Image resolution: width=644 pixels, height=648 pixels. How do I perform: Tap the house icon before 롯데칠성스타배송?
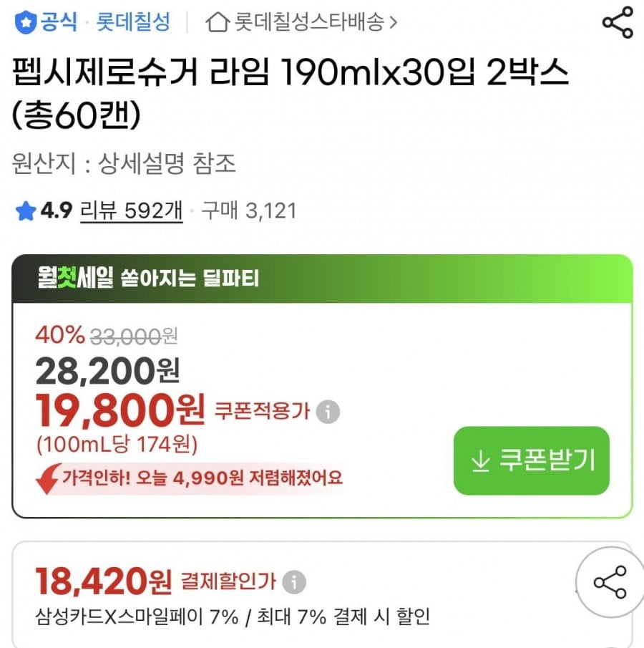218,22
